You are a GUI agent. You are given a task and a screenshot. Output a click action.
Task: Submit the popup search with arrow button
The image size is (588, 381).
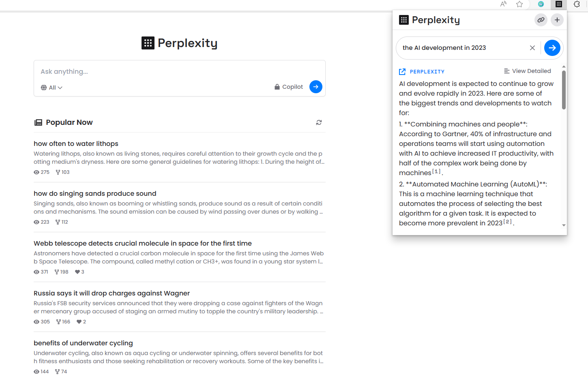[552, 48]
